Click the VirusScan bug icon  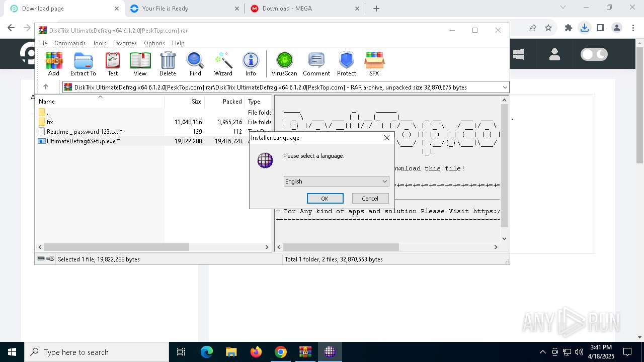(284, 64)
